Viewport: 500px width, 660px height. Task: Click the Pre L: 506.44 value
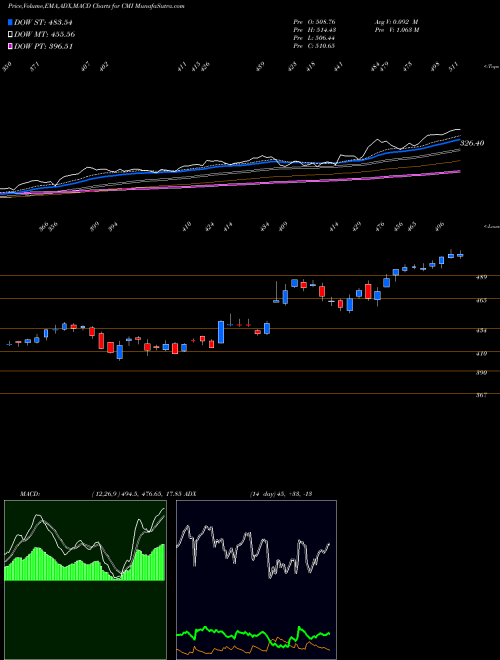(x=314, y=38)
